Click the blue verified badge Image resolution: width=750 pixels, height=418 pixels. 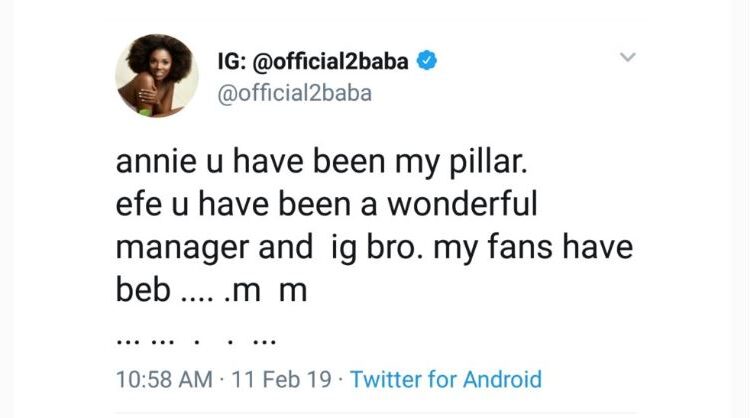point(426,63)
